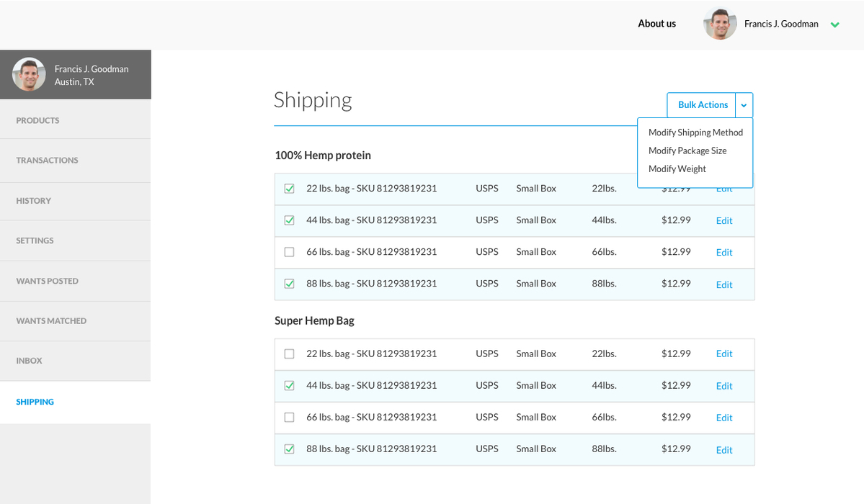This screenshot has height=504, width=864.
Task: Click USPS in 66 lbs. 100% Hemp protein row
Action: pos(487,252)
